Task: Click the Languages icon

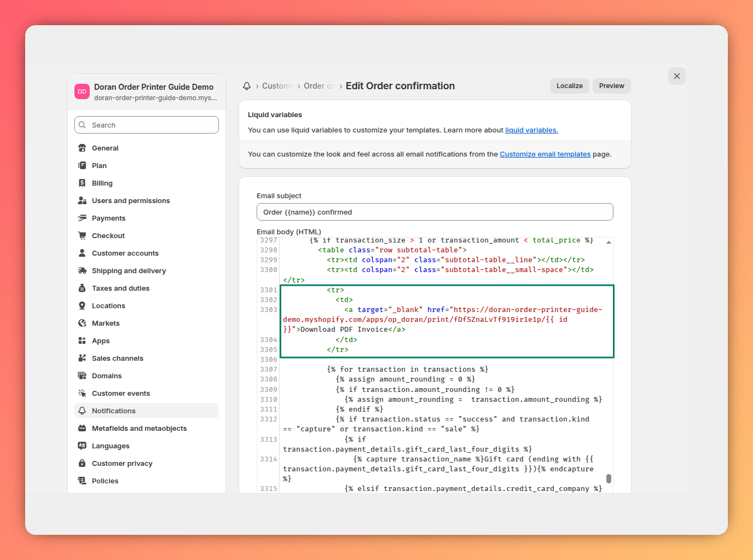Action: [x=82, y=446]
